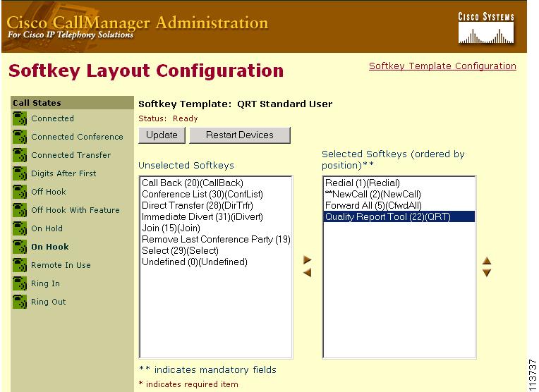Select Conference List (30) softkey
Viewport: 539px width, 392px height.
coord(216,194)
